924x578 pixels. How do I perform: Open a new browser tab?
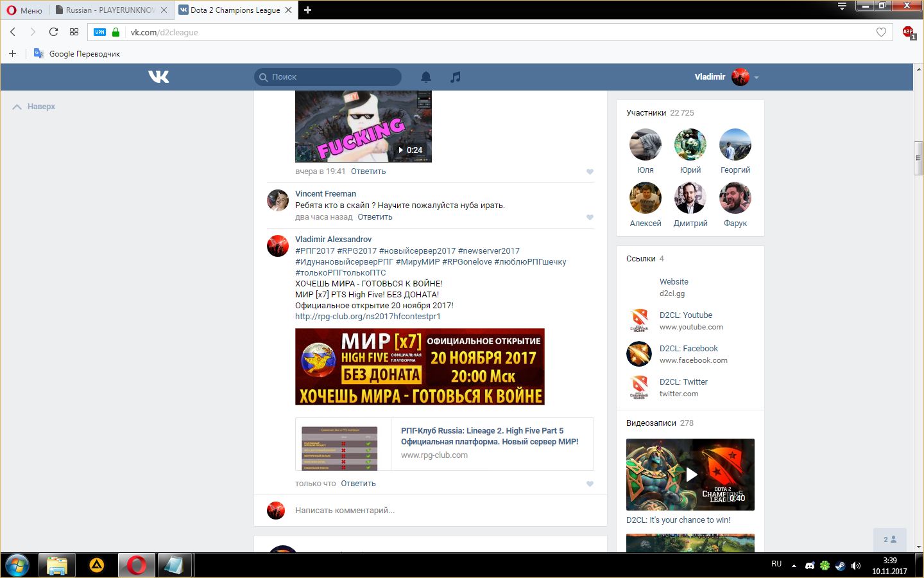click(x=308, y=10)
